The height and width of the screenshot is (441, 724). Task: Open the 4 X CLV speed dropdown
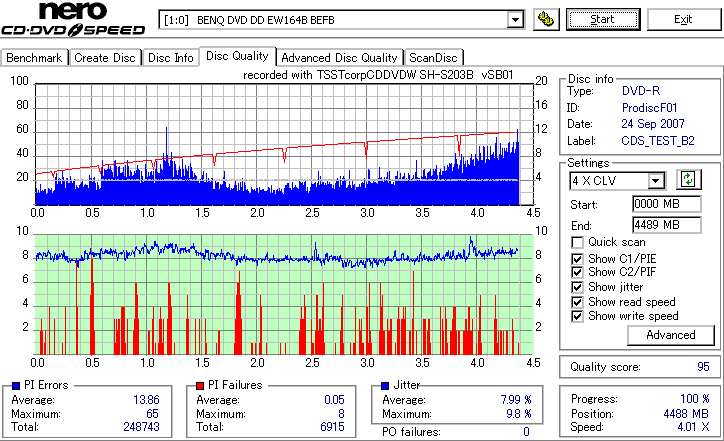[x=655, y=181]
